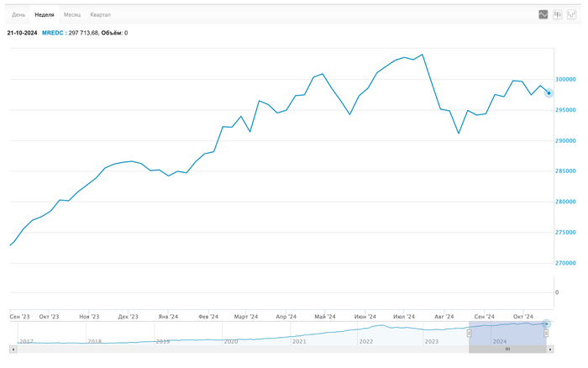Select the OHLC bar chart icon
588x368 pixels.
click(x=571, y=14)
